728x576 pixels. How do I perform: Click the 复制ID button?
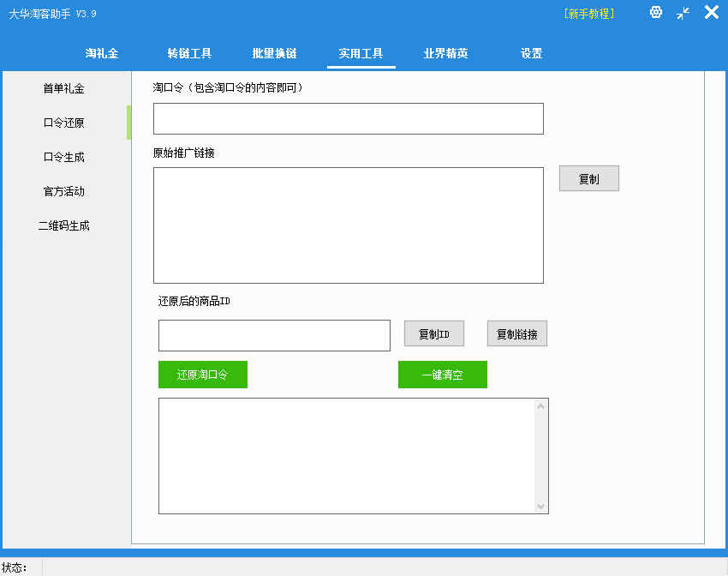coord(434,333)
